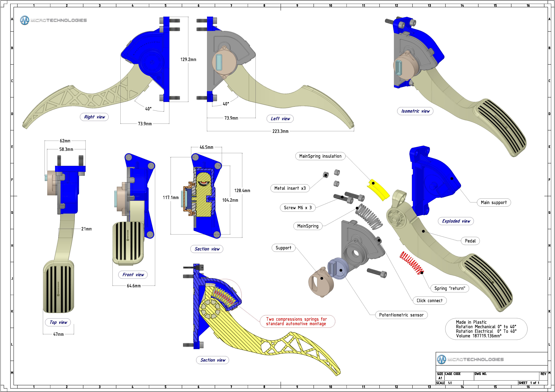Click the 'Isometric view' label

[x=415, y=111]
